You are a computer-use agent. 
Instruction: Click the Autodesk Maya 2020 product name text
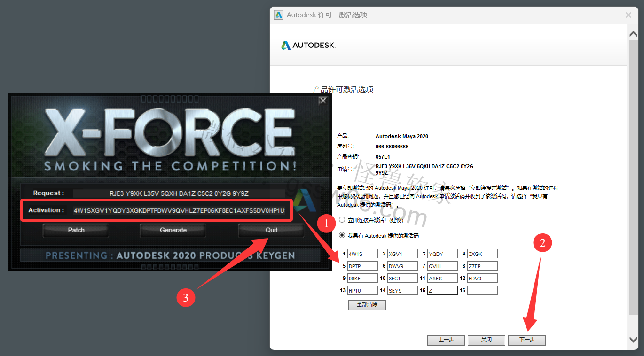(402, 136)
